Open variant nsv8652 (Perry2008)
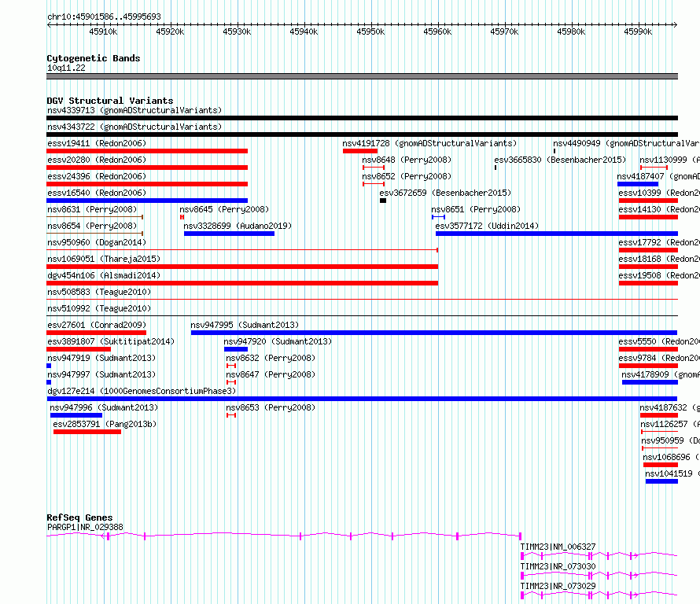The image size is (700, 604). click(407, 176)
